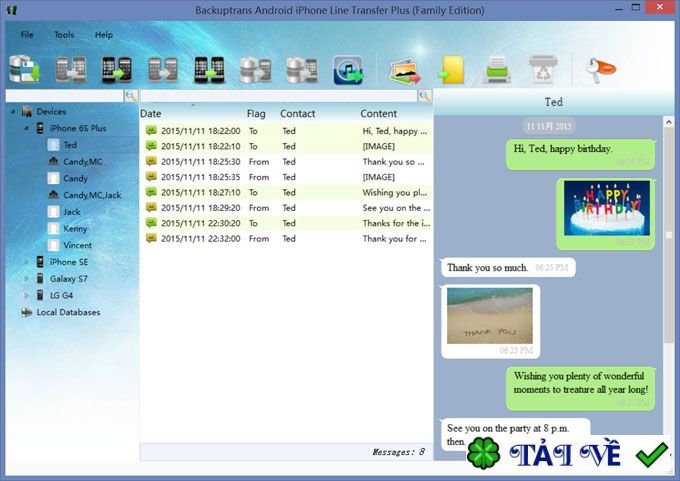
Task: Click message icon for 18:22:00 row
Action: coord(151,130)
